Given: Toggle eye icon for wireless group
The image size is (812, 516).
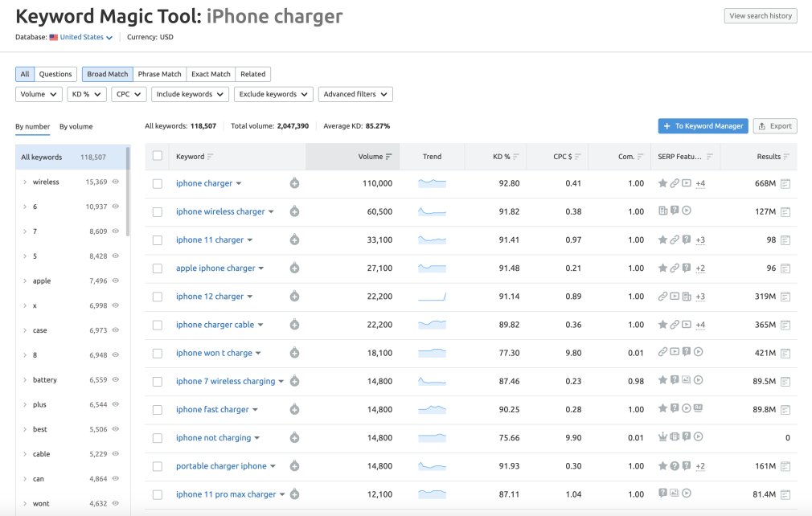Looking at the screenshot, I should pyautogui.click(x=116, y=182).
